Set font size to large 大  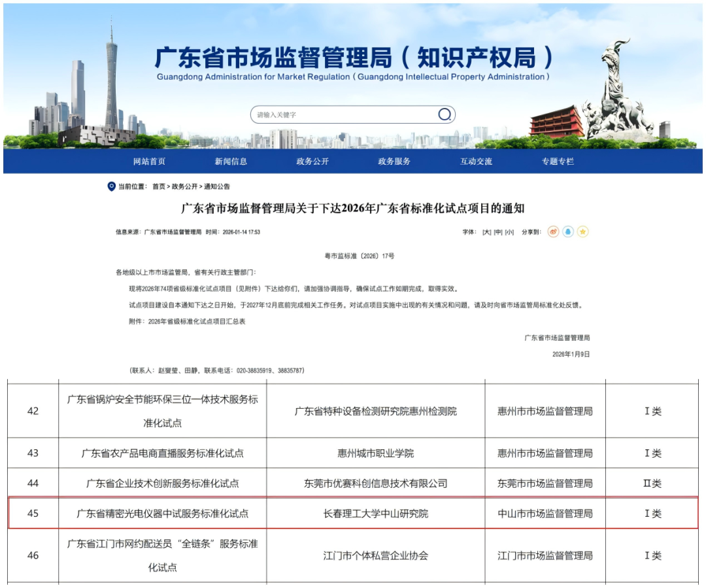tap(486, 232)
